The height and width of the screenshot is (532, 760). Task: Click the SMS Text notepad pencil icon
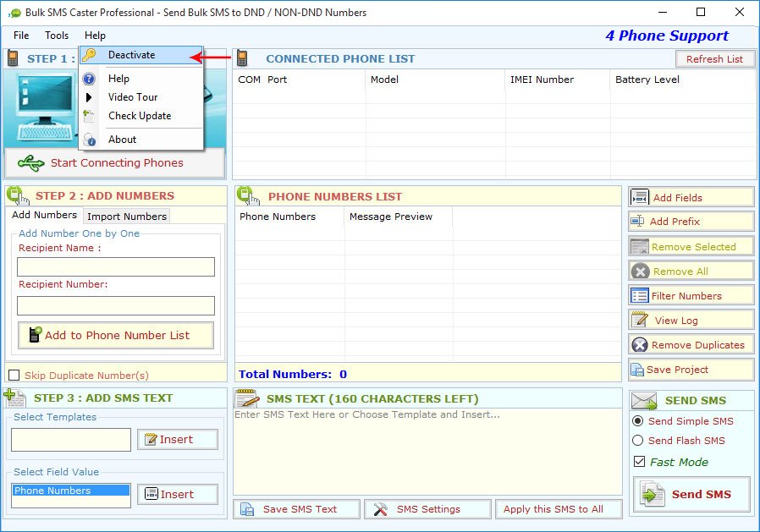[x=247, y=398]
